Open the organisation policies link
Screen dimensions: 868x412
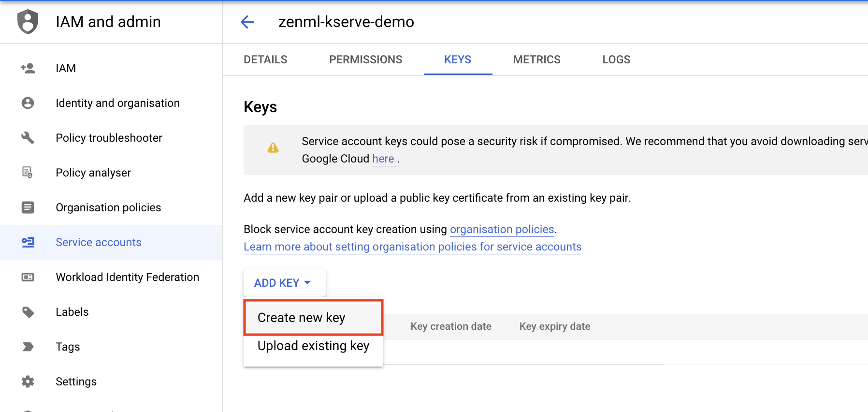[x=502, y=229]
